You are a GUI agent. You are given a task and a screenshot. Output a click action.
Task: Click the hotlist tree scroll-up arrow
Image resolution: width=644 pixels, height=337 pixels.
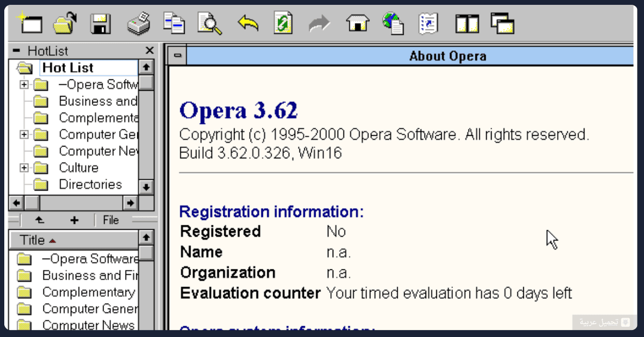click(147, 67)
